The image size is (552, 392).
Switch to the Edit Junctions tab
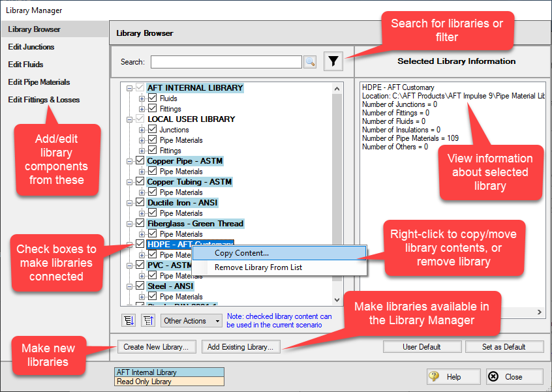tap(31, 47)
